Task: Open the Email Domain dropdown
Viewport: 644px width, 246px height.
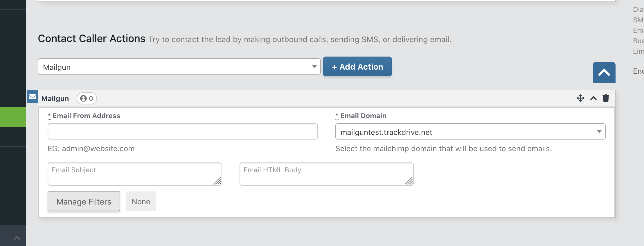Action: tap(470, 132)
